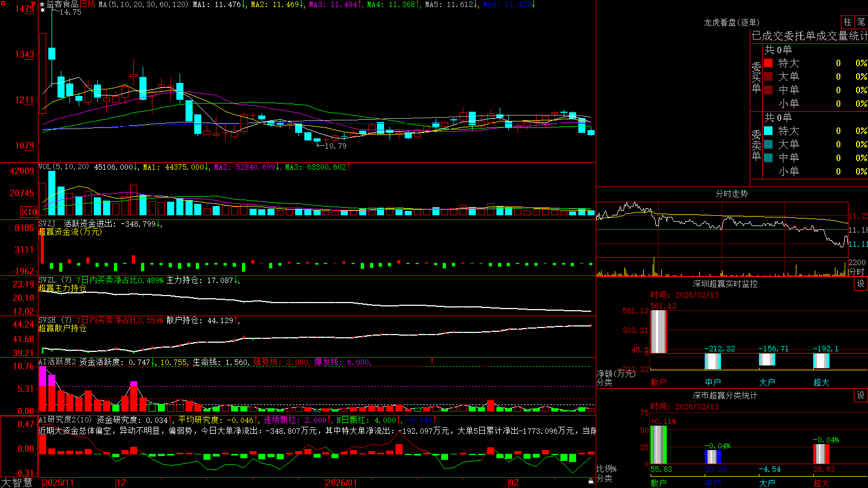The height and width of the screenshot is (488, 868).
Task: Click the 委卖单 section label
Action: [x=756, y=145]
